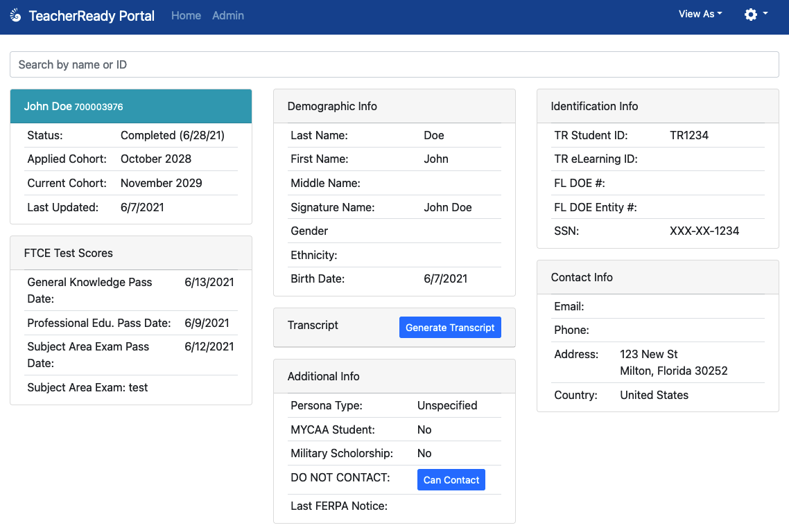789x532 pixels.
Task: Click the Military Scholarship value No
Action: point(424,453)
